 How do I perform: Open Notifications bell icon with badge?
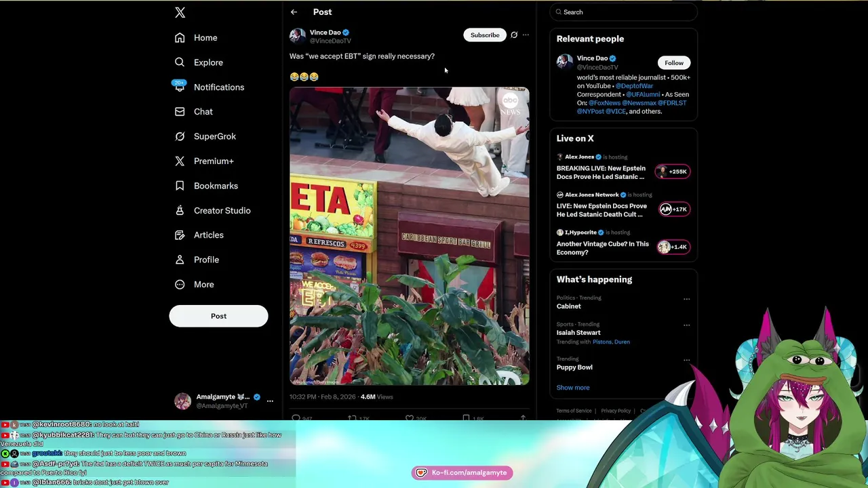click(x=179, y=86)
